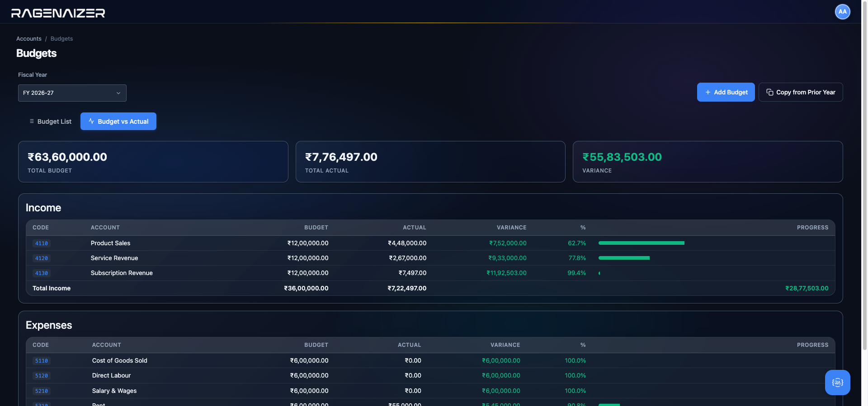The height and width of the screenshot is (406, 868).
Task: Click the Expenses table VARIANCE column header
Action: tap(505, 345)
